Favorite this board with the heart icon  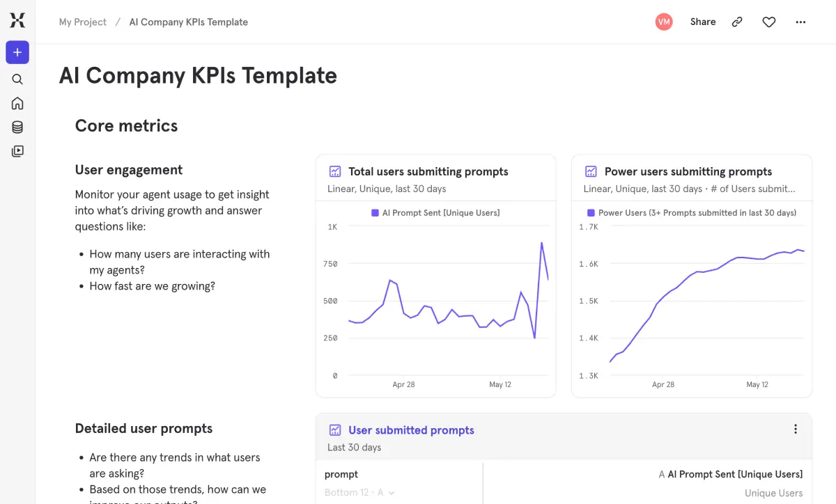768,22
